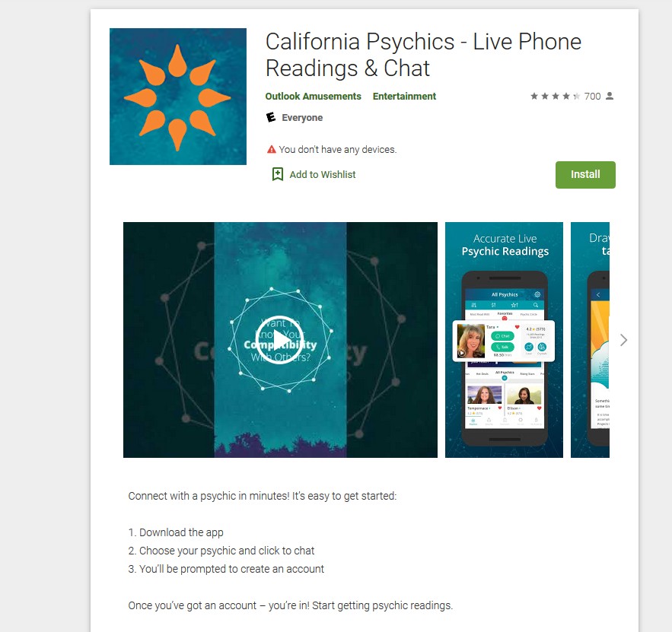The image size is (672, 632).
Task: Show next screenshots with right chevron
Action: [623, 340]
